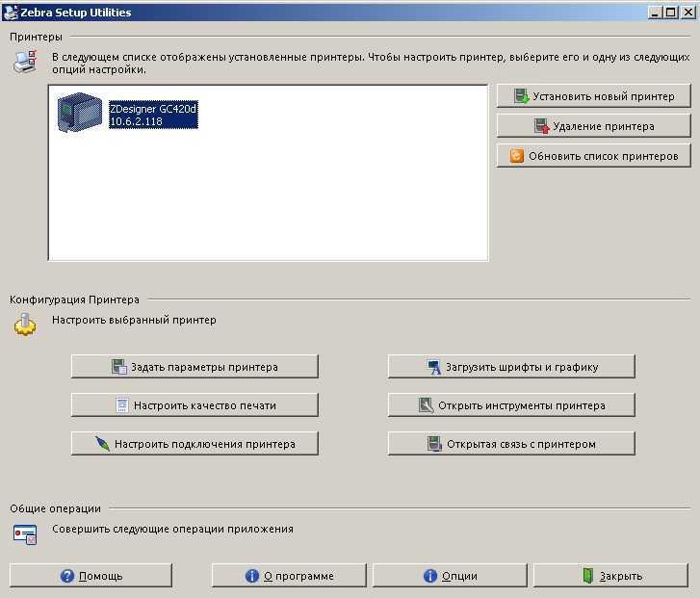Open Настроить качество печати
Image resolution: width=700 pixels, height=598 pixels.
(x=194, y=405)
